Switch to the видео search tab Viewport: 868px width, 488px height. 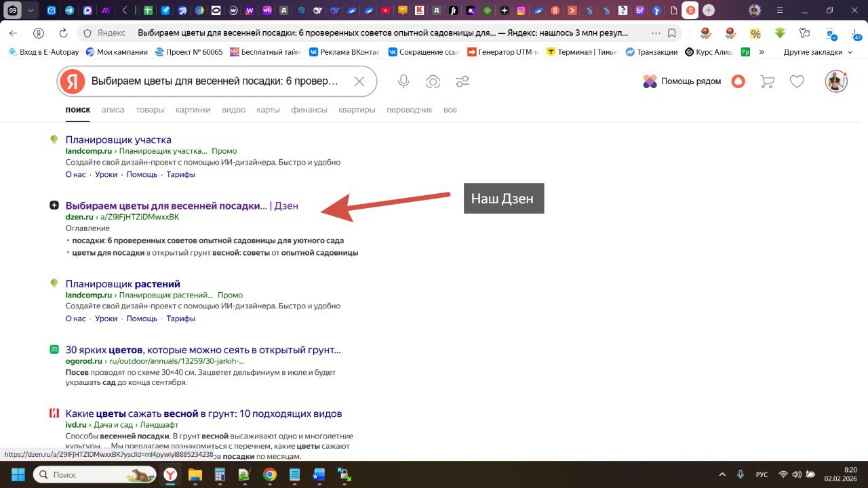[233, 110]
